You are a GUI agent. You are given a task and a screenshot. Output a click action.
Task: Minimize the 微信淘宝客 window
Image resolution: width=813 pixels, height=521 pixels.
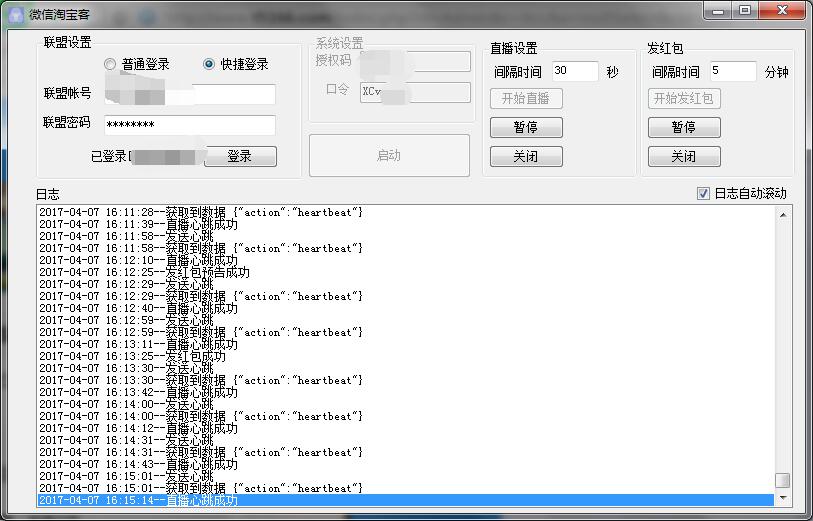718,10
